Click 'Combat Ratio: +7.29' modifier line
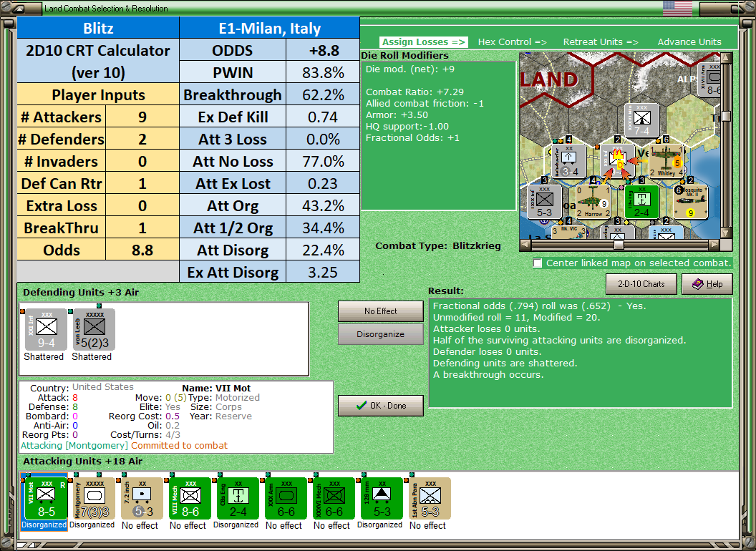 (x=415, y=92)
